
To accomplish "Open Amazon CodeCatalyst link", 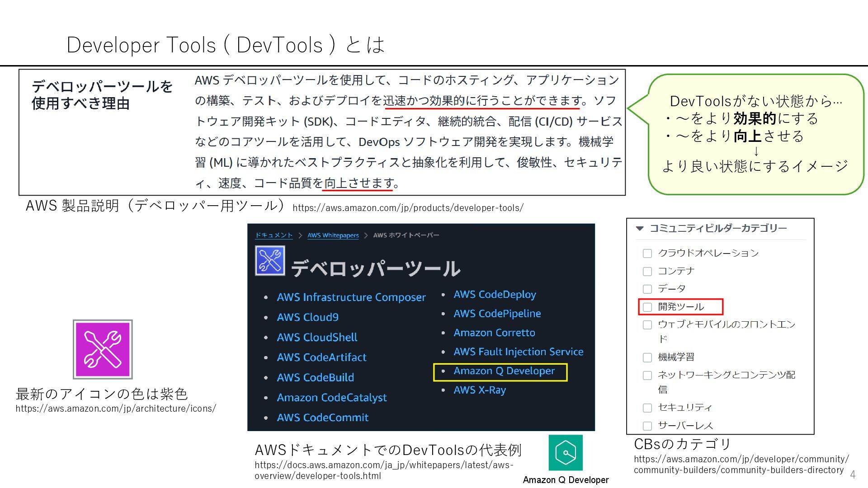I will 332,398.
